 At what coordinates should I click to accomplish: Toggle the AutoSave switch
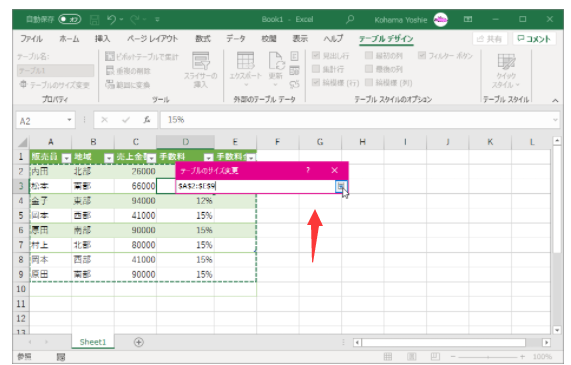(x=69, y=19)
